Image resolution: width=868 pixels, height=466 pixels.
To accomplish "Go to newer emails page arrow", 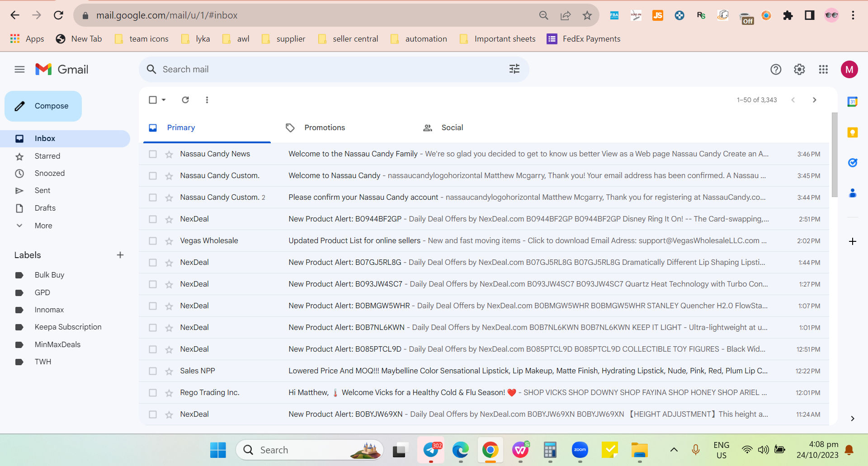I will (x=793, y=100).
